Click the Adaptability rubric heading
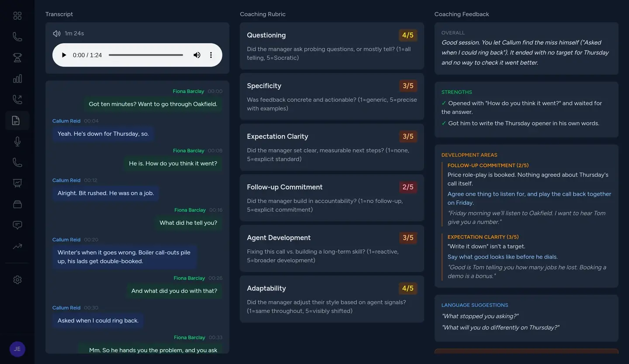 tap(266, 288)
